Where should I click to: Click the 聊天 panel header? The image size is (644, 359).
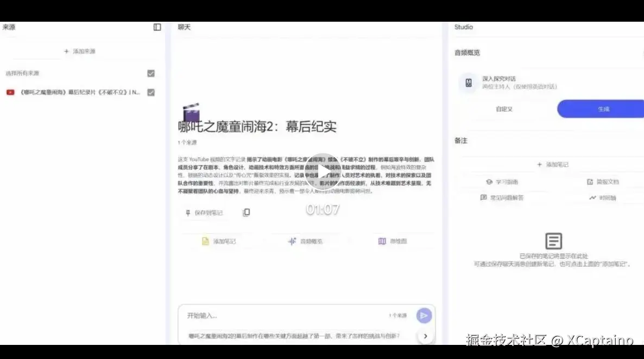[184, 27]
